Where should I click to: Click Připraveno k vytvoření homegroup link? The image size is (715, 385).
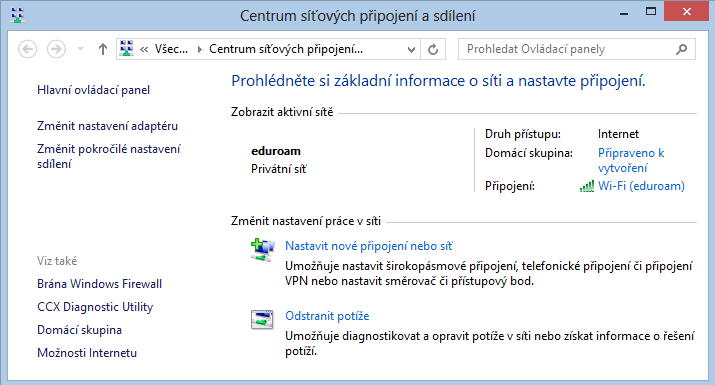coord(631,160)
